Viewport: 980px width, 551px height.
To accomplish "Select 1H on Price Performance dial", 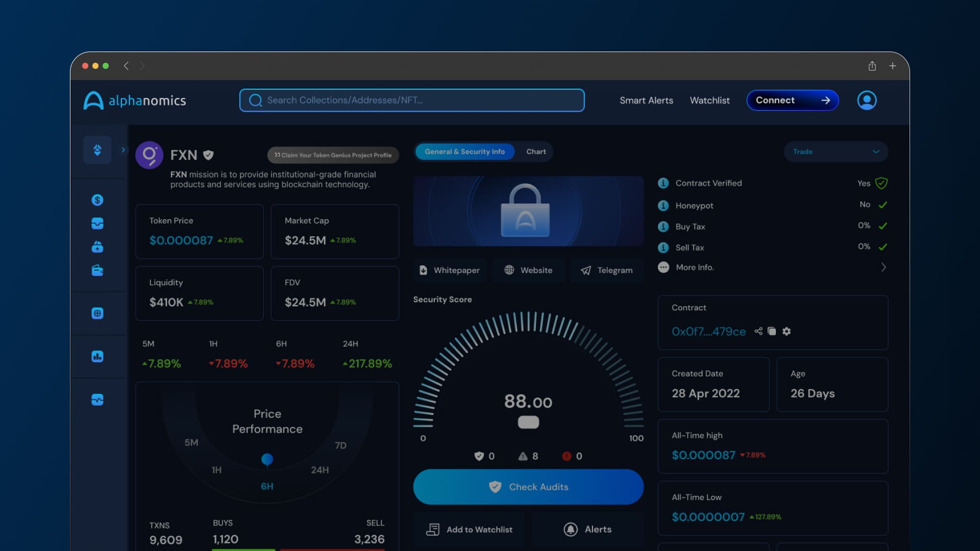I will (x=216, y=470).
